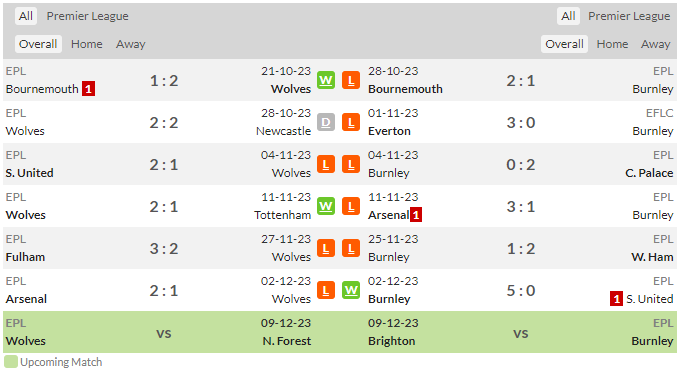
Task: Click the red card badge next to S. United
Action: (x=616, y=299)
